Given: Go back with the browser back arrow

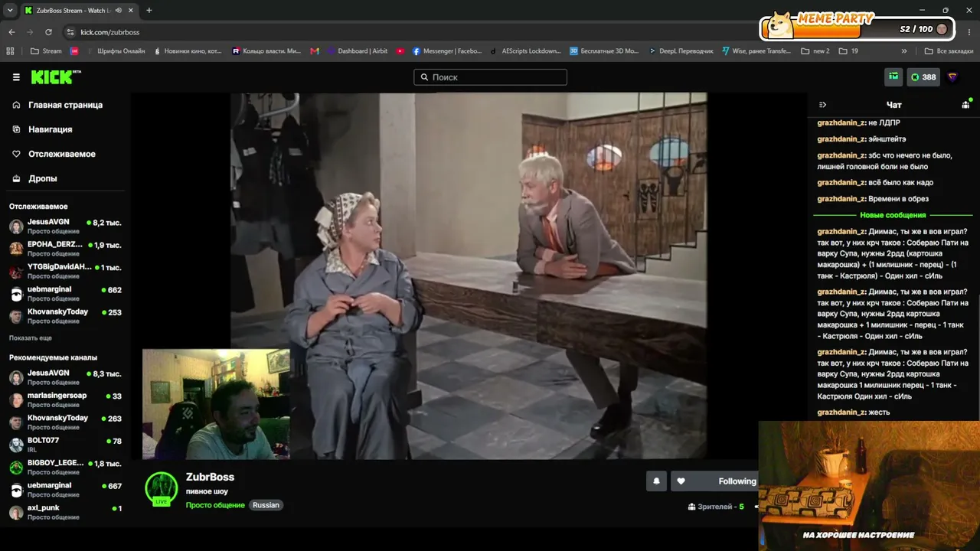Looking at the screenshot, I should pyautogui.click(x=11, y=32).
